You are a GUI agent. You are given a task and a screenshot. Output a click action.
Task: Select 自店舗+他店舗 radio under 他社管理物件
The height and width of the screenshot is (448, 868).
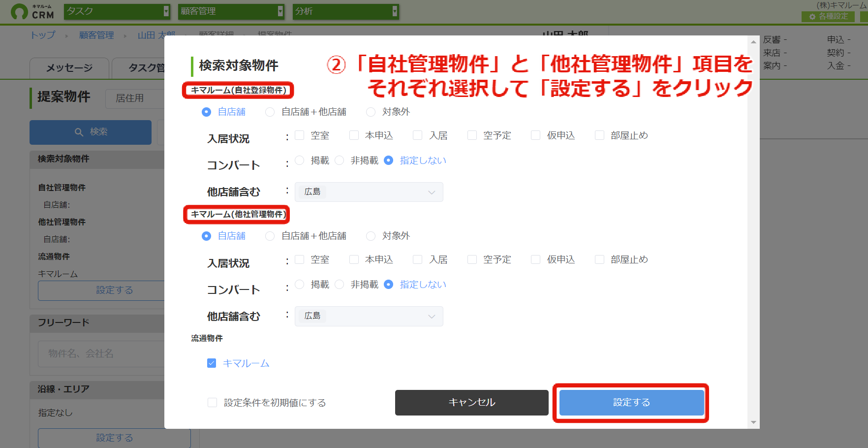[270, 236]
